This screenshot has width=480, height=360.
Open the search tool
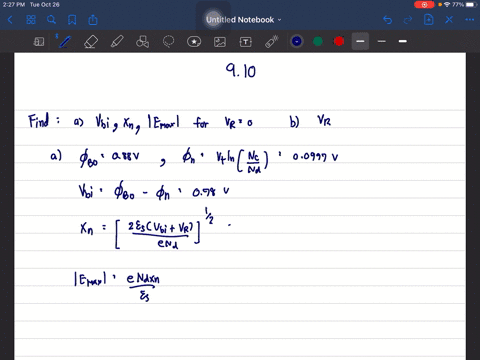point(51,20)
